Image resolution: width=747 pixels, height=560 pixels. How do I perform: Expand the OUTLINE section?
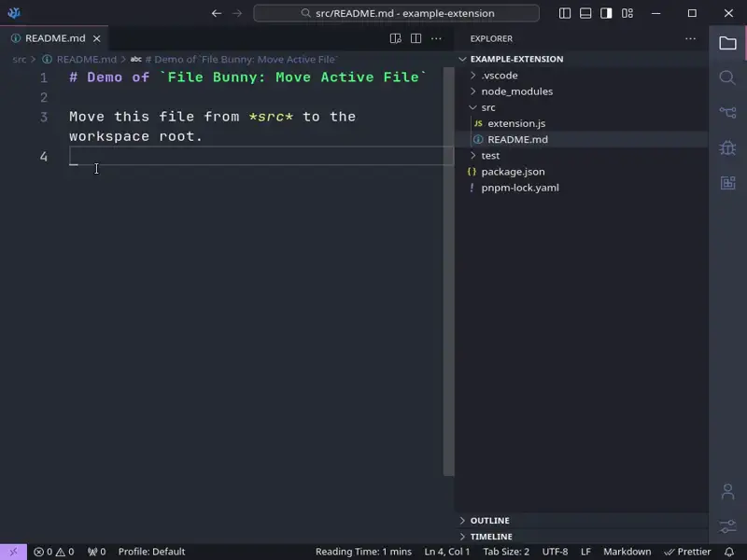click(x=581, y=521)
